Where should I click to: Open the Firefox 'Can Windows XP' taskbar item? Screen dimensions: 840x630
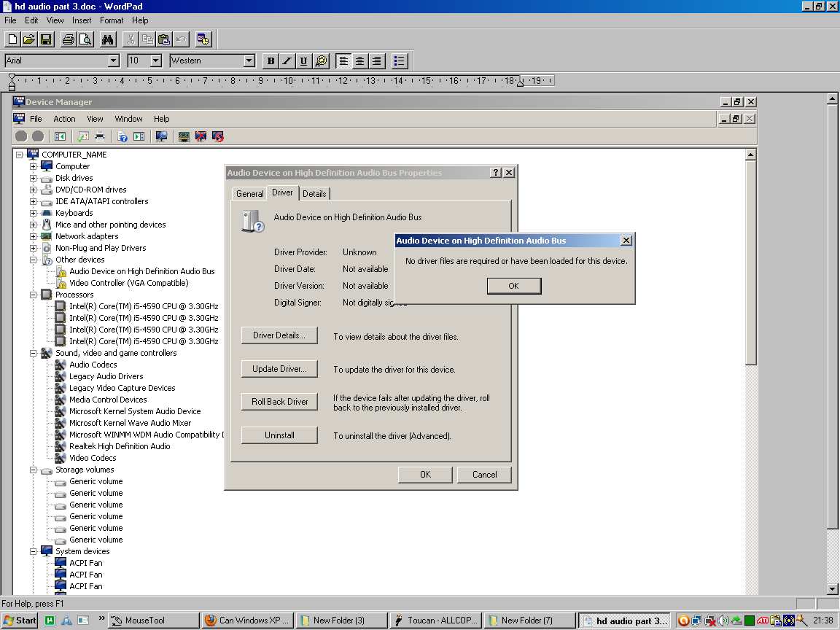click(x=248, y=621)
